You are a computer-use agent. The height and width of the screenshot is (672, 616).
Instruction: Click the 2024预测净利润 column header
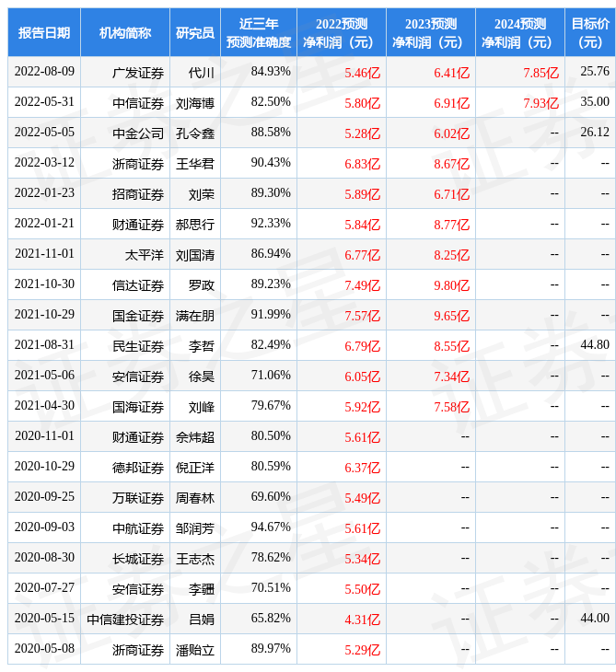click(x=520, y=32)
